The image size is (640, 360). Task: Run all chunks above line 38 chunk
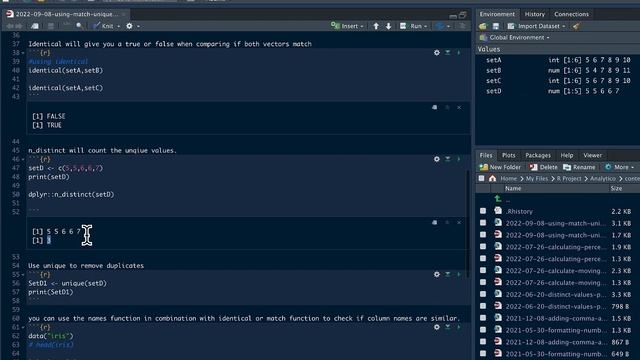(x=448, y=53)
